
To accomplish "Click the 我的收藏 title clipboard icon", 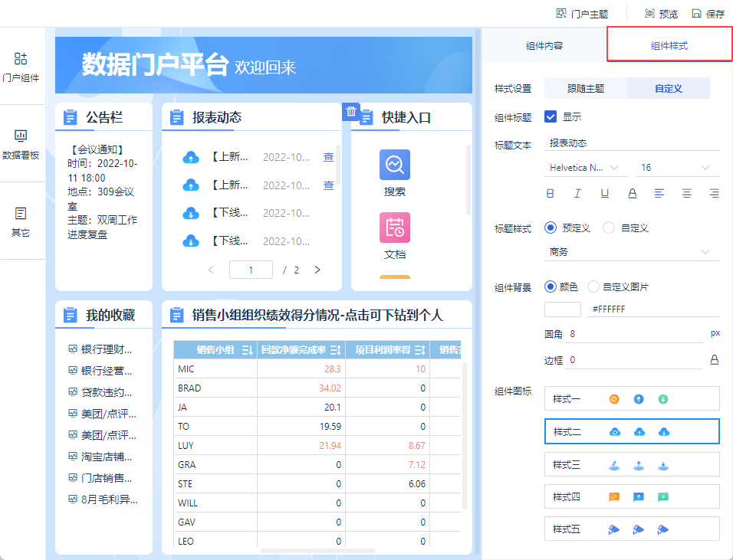I will point(70,316).
